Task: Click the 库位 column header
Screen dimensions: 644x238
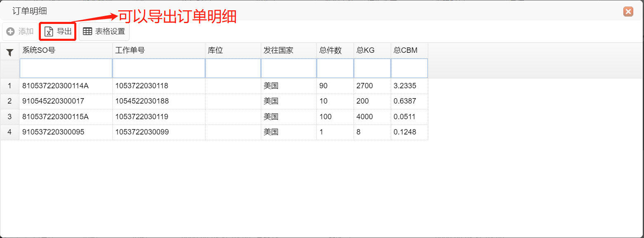Action: point(233,51)
